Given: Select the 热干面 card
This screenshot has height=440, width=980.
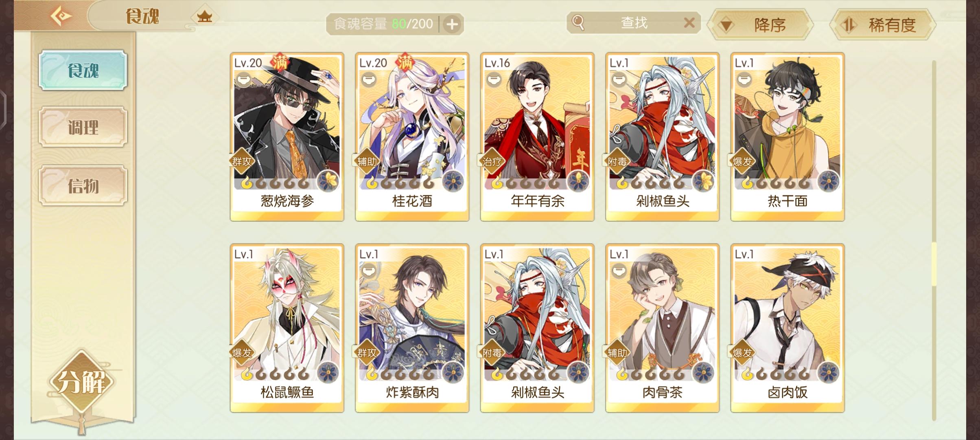Looking at the screenshot, I should [x=787, y=137].
